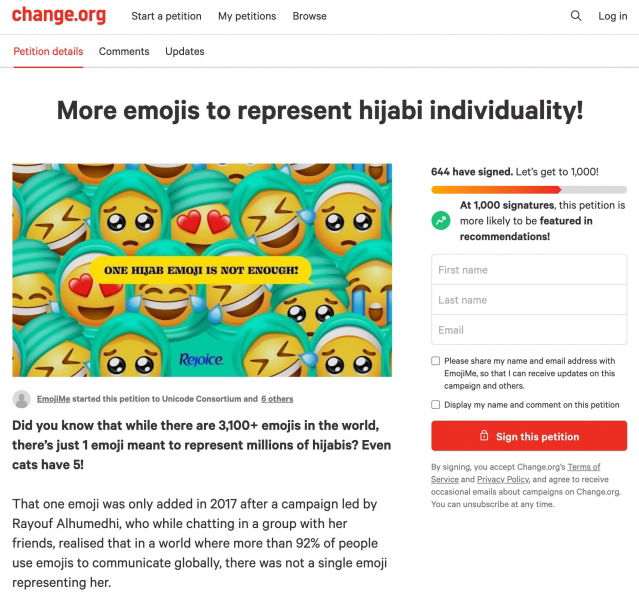Click into the Last name field
Image resolution: width=639 pixels, height=600 pixels.
click(529, 300)
